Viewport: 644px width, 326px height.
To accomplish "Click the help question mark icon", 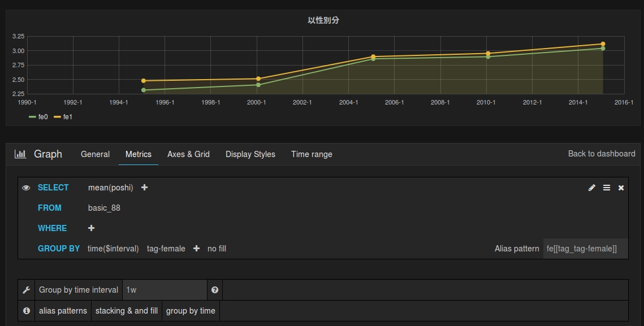I will pyautogui.click(x=215, y=290).
